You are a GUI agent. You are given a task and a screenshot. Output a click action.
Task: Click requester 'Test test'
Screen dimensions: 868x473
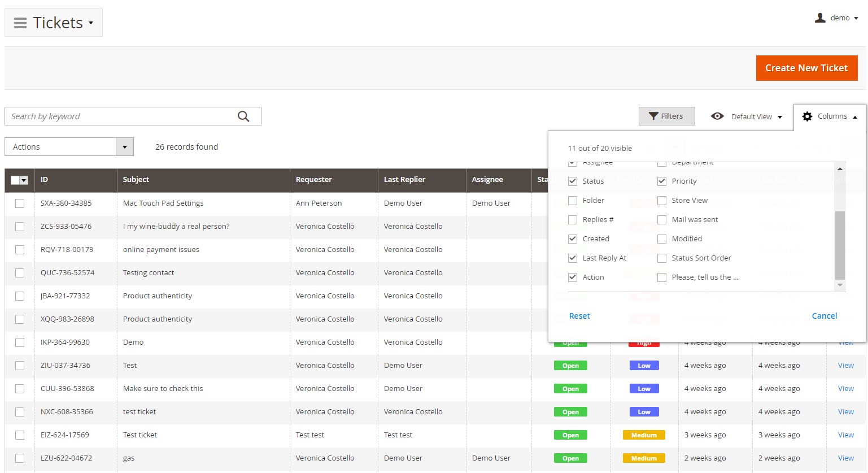coord(310,435)
